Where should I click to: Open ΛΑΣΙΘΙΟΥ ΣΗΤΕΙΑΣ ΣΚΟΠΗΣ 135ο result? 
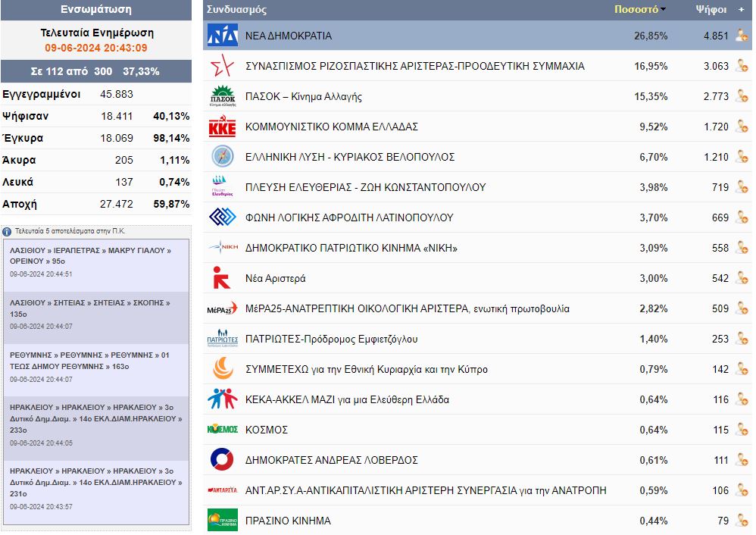[x=89, y=308]
